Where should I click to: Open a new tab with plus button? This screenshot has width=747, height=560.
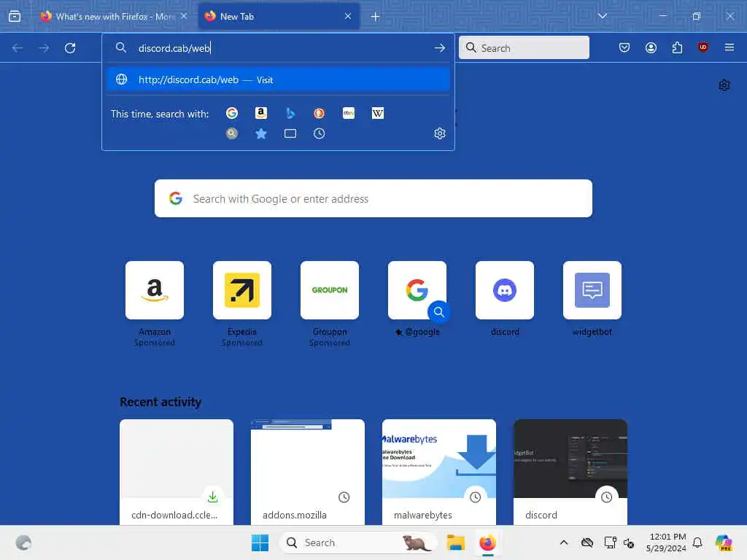(376, 17)
